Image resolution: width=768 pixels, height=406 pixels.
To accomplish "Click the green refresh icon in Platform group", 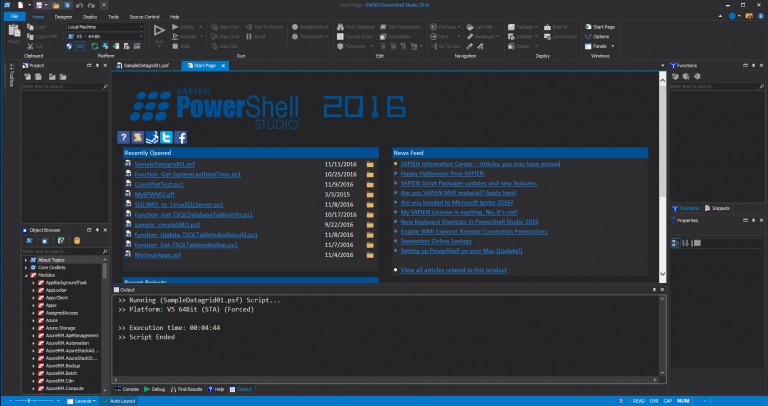I will (x=95, y=46).
